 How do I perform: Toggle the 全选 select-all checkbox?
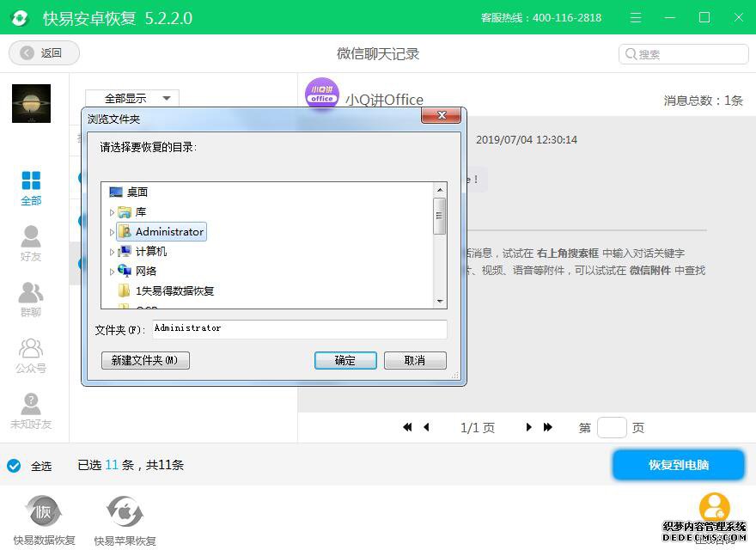[14, 466]
